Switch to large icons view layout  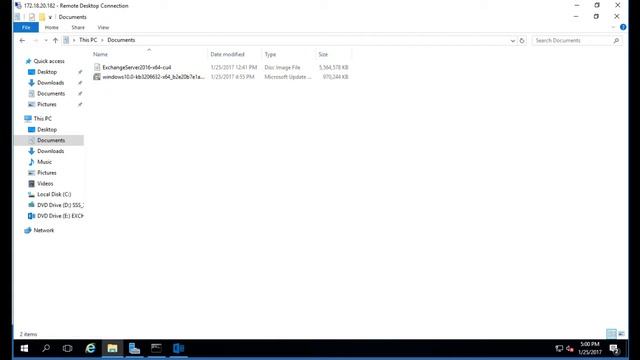coord(621,334)
